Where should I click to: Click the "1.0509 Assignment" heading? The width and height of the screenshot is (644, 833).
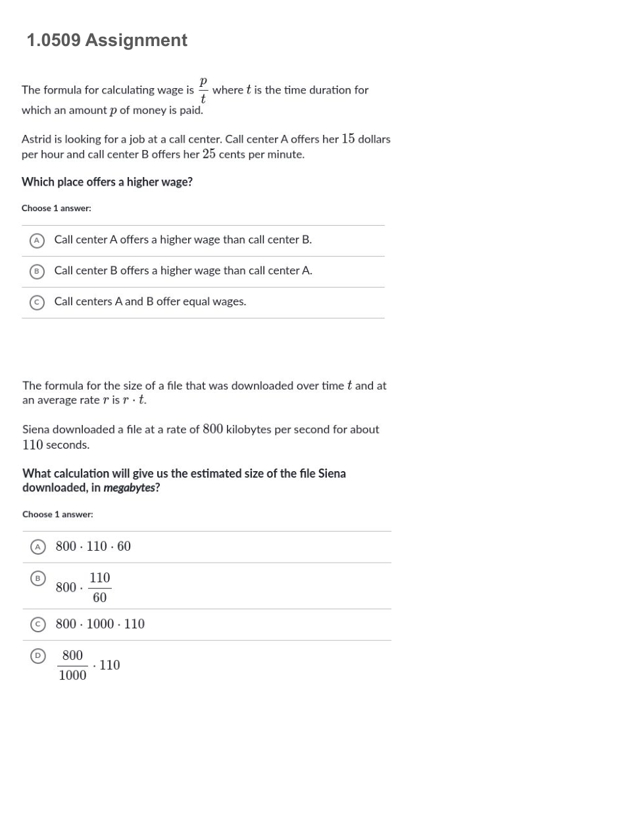[107, 40]
